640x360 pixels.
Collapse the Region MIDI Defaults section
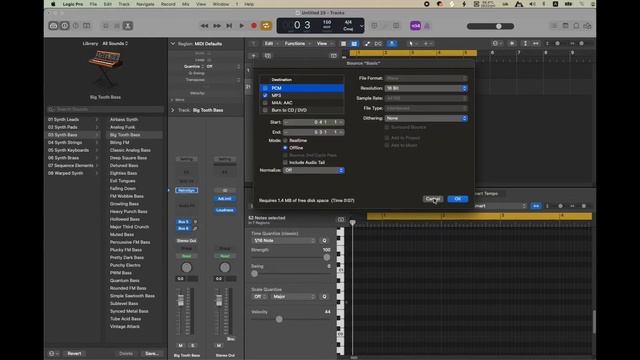tap(173, 44)
